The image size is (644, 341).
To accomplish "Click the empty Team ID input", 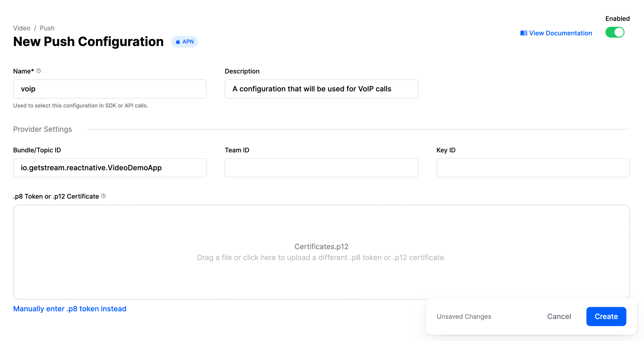I will pyautogui.click(x=321, y=168).
